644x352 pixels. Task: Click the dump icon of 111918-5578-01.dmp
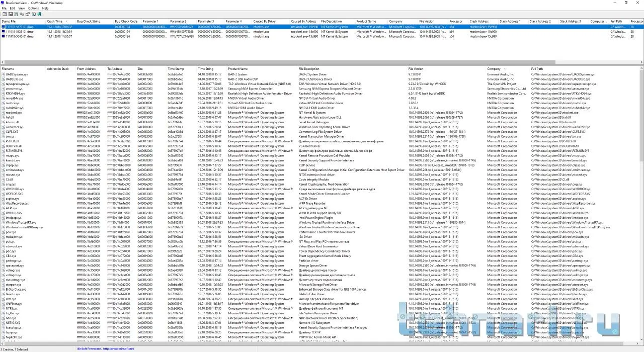click(x=3, y=27)
